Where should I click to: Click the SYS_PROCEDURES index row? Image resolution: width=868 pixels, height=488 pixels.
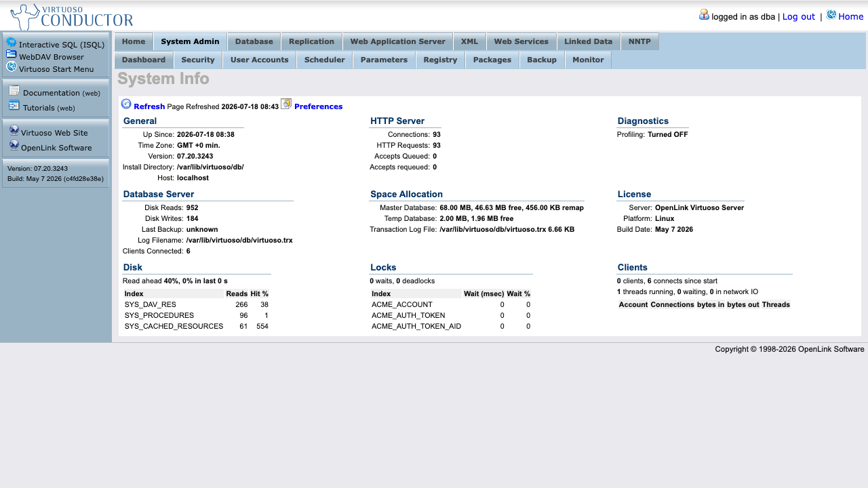(x=196, y=316)
